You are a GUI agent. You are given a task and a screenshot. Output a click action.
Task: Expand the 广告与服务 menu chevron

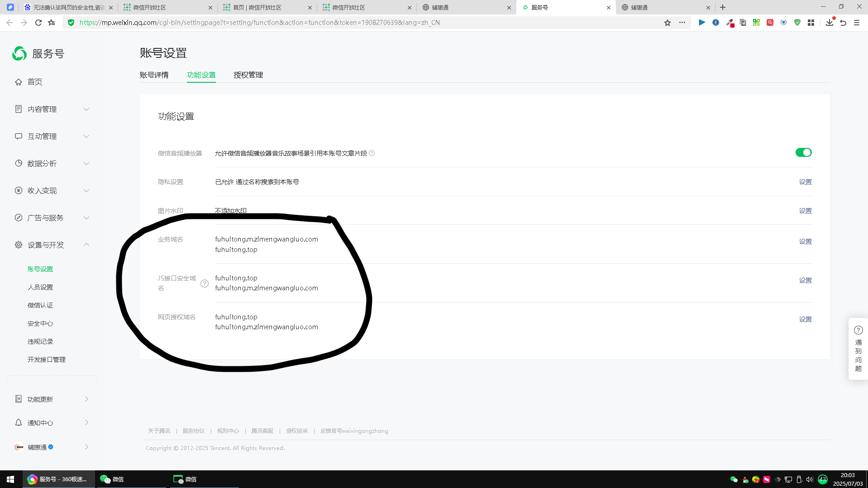tap(86, 218)
